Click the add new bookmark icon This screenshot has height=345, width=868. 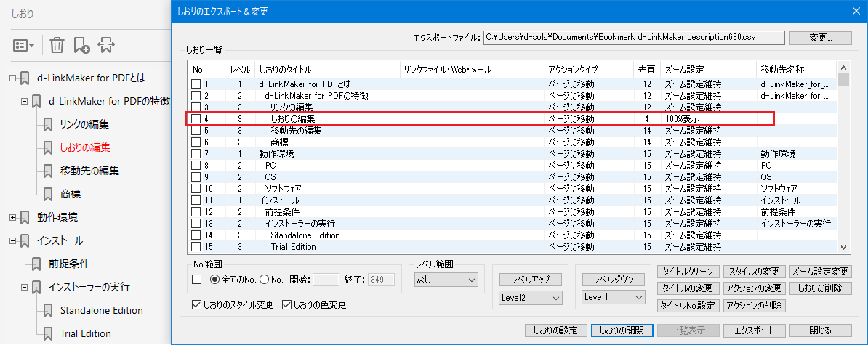81,46
